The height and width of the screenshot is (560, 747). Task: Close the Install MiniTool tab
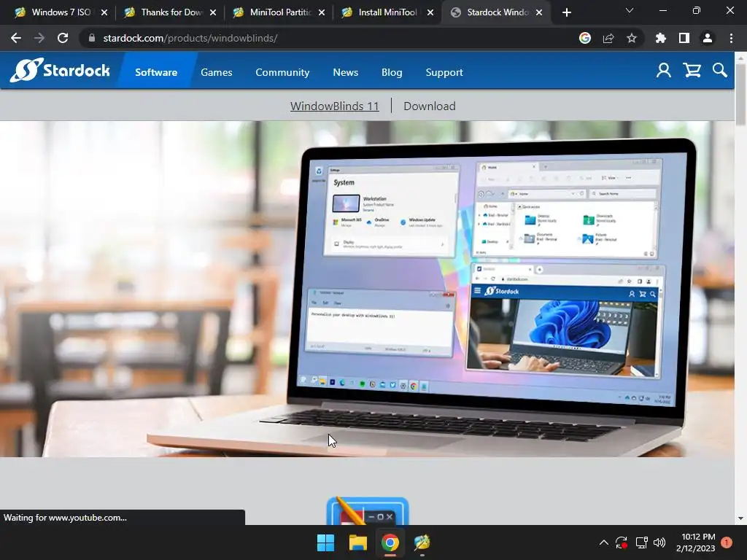pos(430,12)
